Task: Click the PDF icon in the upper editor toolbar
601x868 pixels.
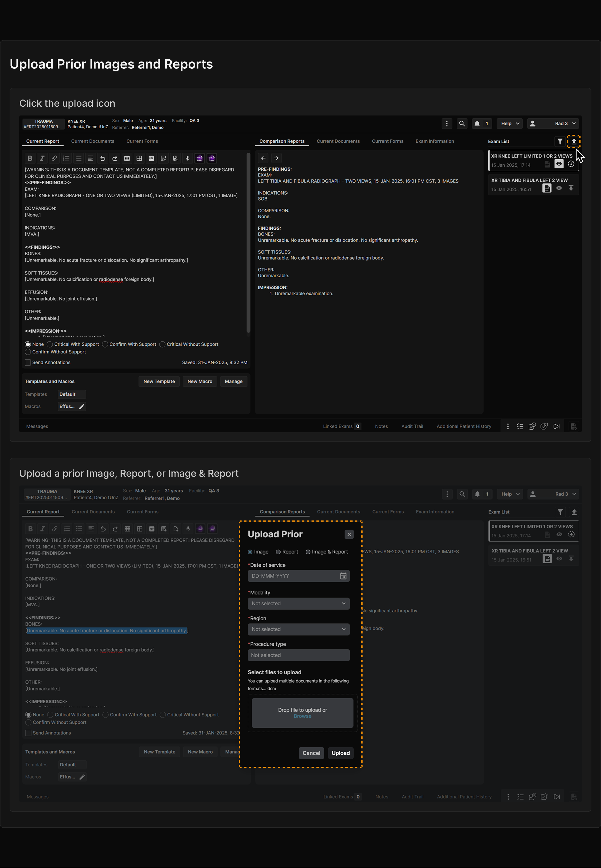Action: (x=151, y=158)
